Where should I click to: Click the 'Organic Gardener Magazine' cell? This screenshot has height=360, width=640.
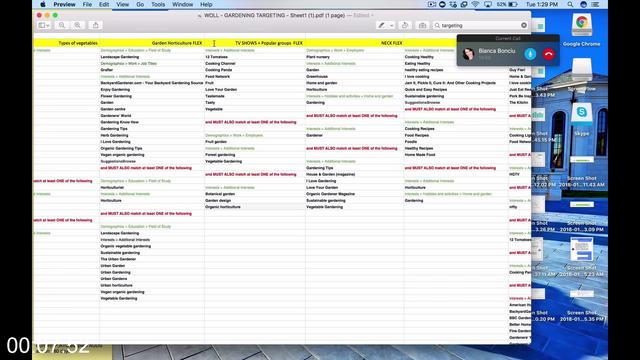pyautogui.click(x=331, y=194)
